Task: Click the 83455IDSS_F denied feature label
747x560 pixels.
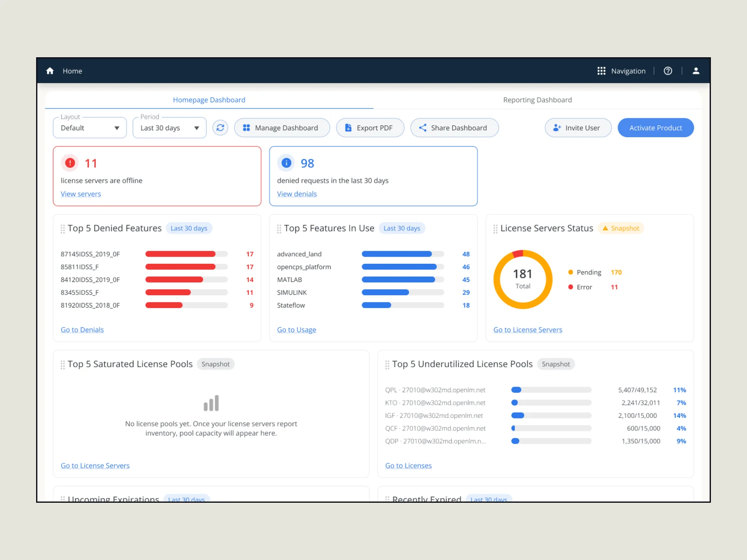Action: (x=80, y=292)
